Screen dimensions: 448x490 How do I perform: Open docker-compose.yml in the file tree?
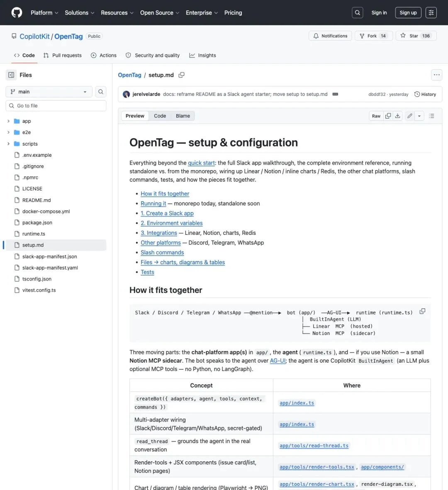(46, 211)
